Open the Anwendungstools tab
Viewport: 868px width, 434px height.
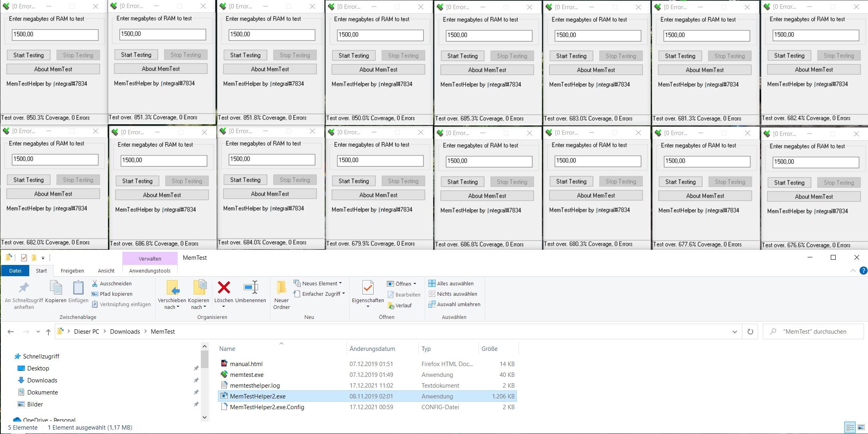pyautogui.click(x=150, y=271)
